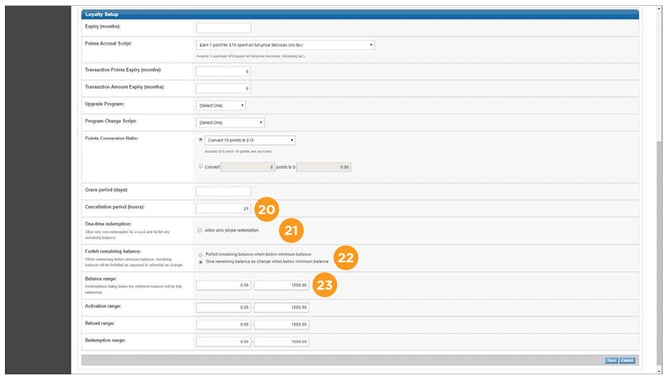Click the custom Convert points amount field

point(247,167)
